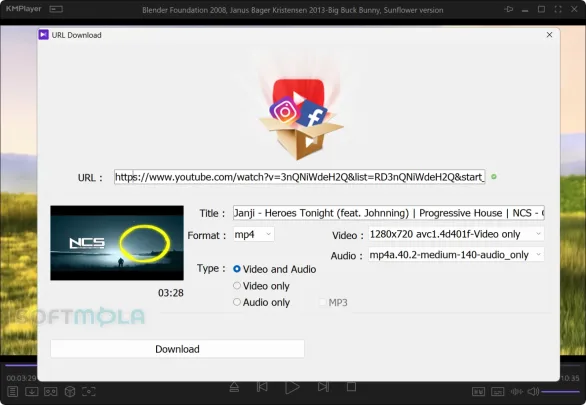
Task: Mute sound with the speaker icon
Action: pyautogui.click(x=533, y=392)
